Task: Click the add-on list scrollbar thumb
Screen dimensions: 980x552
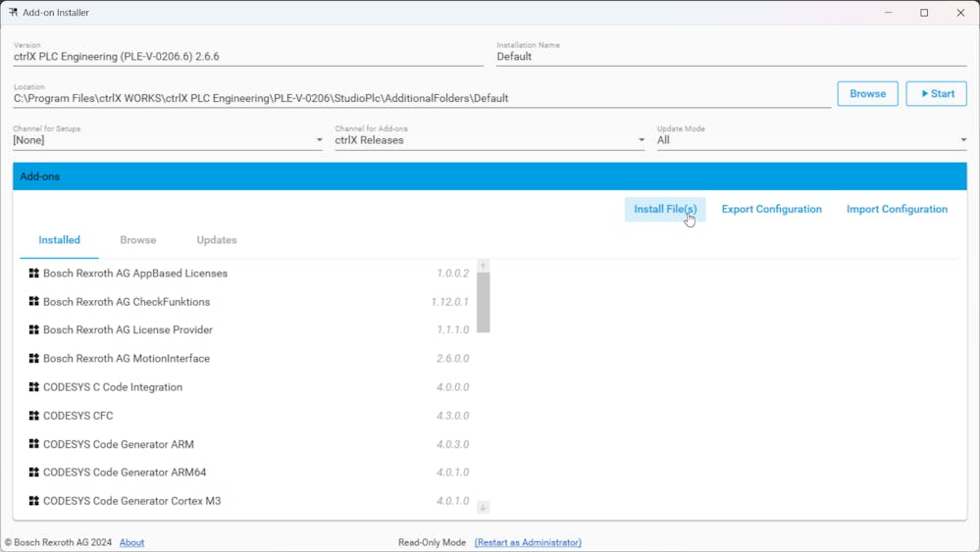Action: [x=483, y=302]
